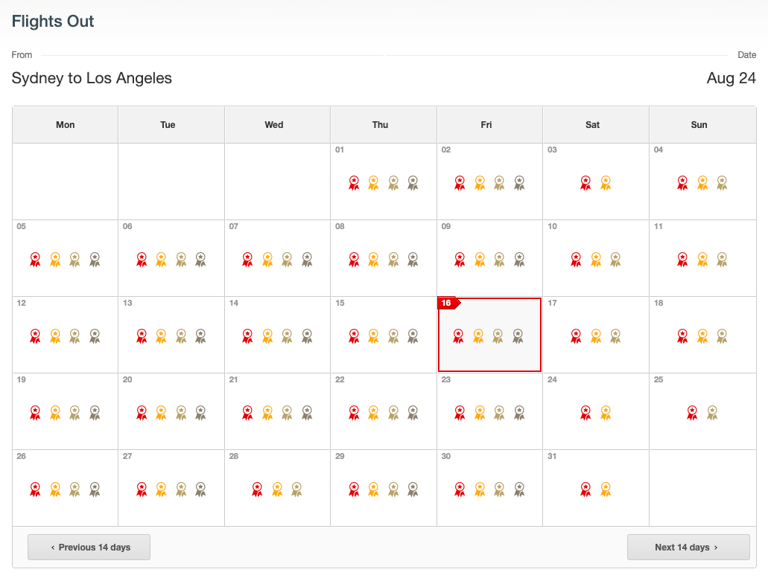The image size is (768, 578).
Task: Click the dark brown ribbon on day 08
Action: click(x=413, y=259)
